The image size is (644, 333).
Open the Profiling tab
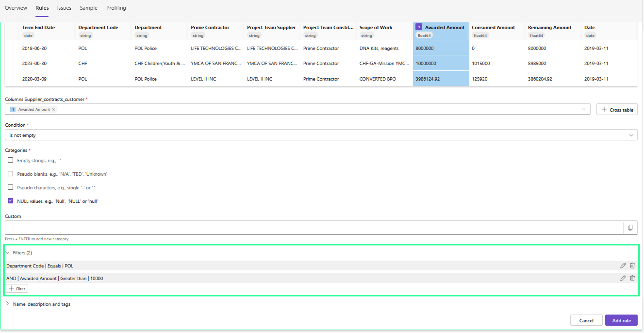click(x=116, y=8)
